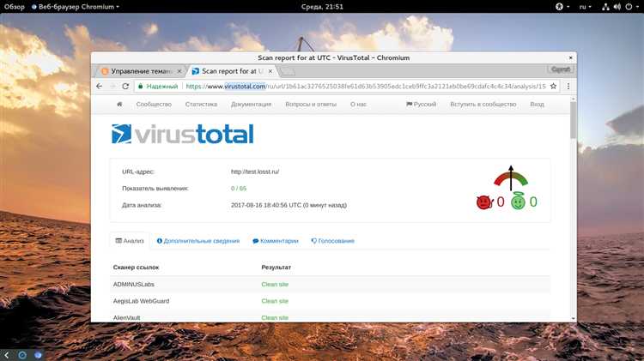Click the user profile button in the tab strip
The height and width of the screenshot is (361, 644).
[561, 69]
